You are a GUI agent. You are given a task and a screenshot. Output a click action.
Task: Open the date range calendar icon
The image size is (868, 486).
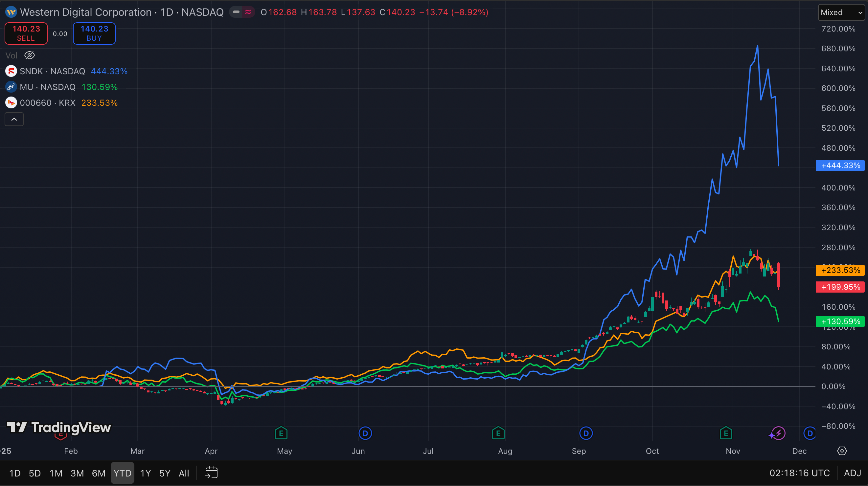211,473
